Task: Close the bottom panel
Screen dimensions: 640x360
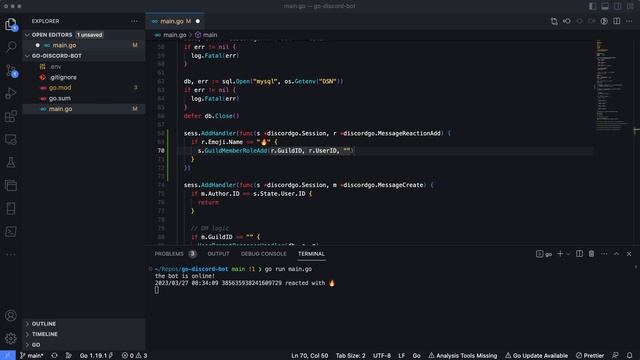Action: tap(629, 254)
